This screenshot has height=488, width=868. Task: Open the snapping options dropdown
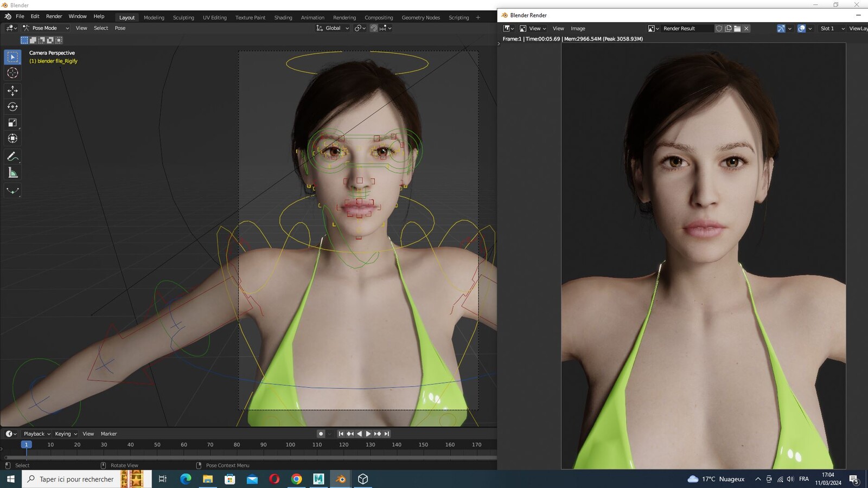coord(385,28)
